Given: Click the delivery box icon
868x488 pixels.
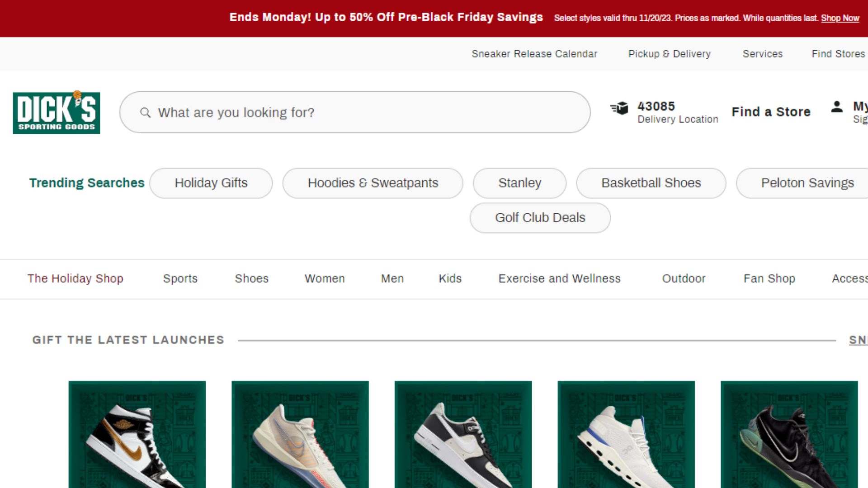Looking at the screenshot, I should tap(619, 108).
